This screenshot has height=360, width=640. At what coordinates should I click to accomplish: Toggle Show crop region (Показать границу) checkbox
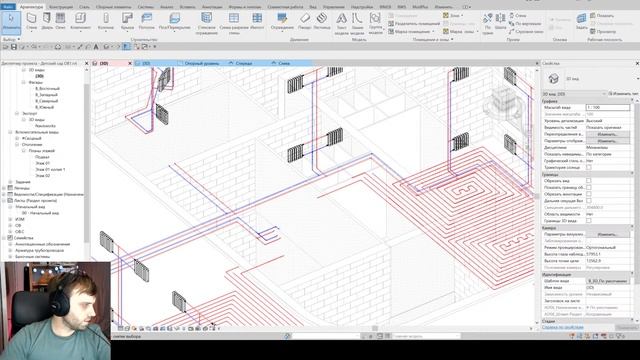pos(589,187)
